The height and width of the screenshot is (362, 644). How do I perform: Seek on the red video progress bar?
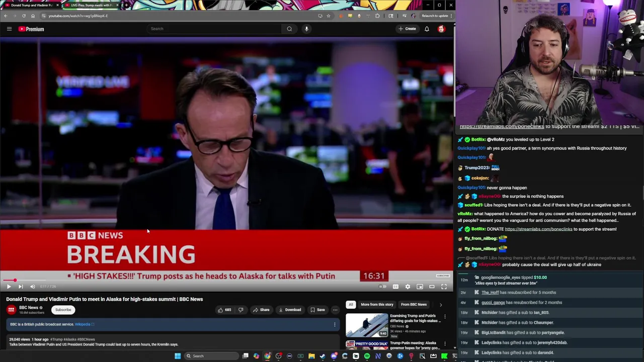(226, 280)
